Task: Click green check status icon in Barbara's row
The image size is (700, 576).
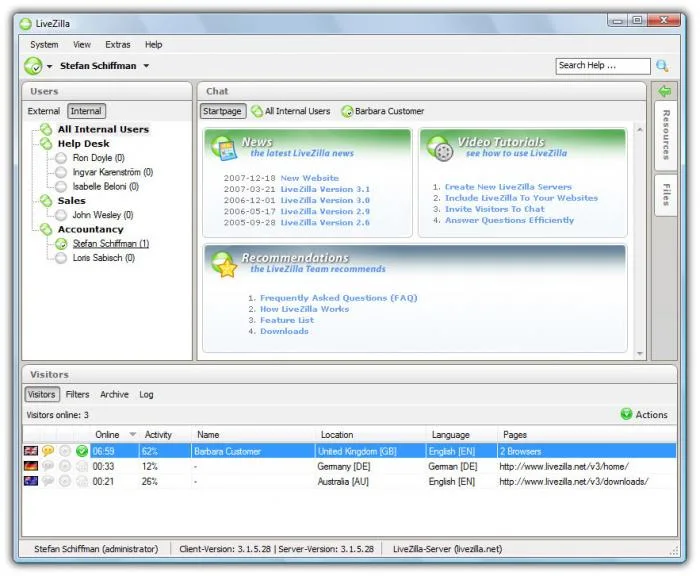Action: (82, 451)
